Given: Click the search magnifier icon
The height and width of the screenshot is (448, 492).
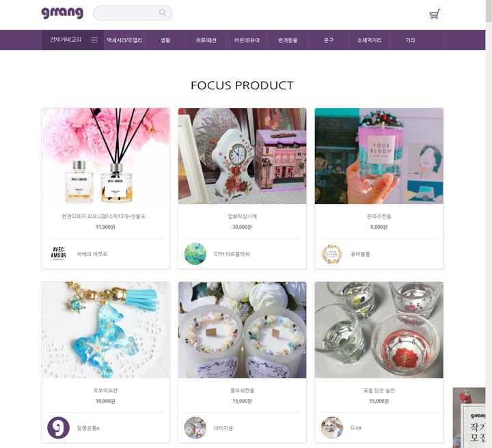Looking at the screenshot, I should (x=163, y=13).
